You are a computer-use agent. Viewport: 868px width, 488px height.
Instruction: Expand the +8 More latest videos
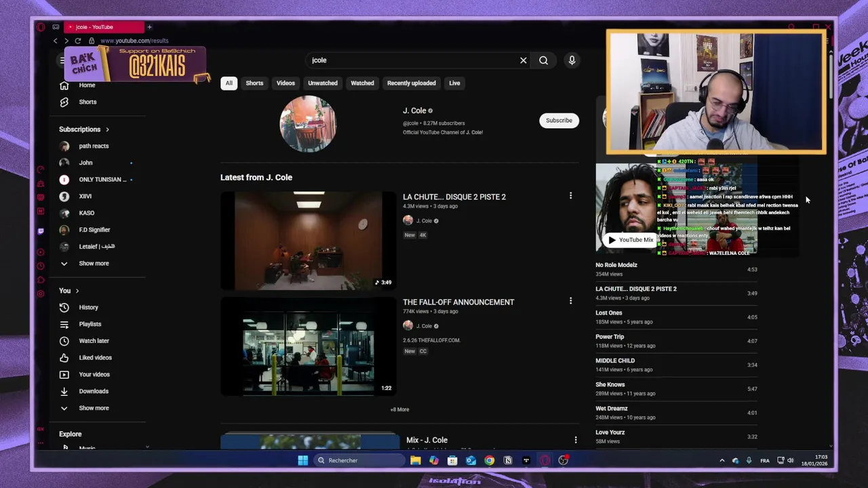click(x=399, y=409)
